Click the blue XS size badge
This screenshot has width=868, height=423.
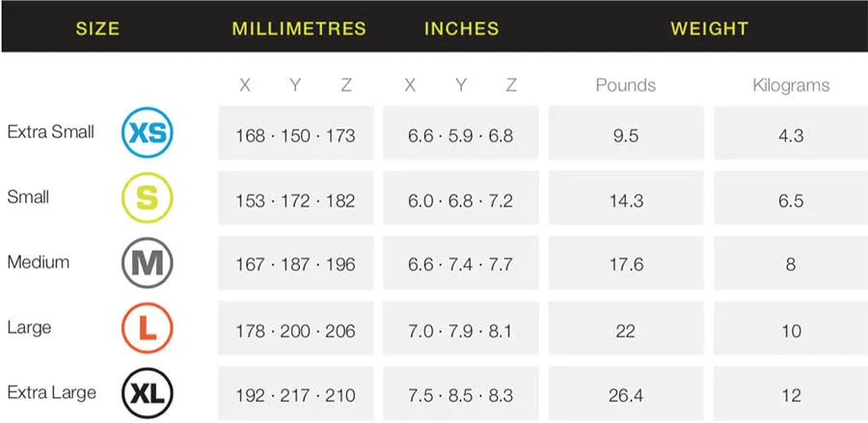coord(147,133)
